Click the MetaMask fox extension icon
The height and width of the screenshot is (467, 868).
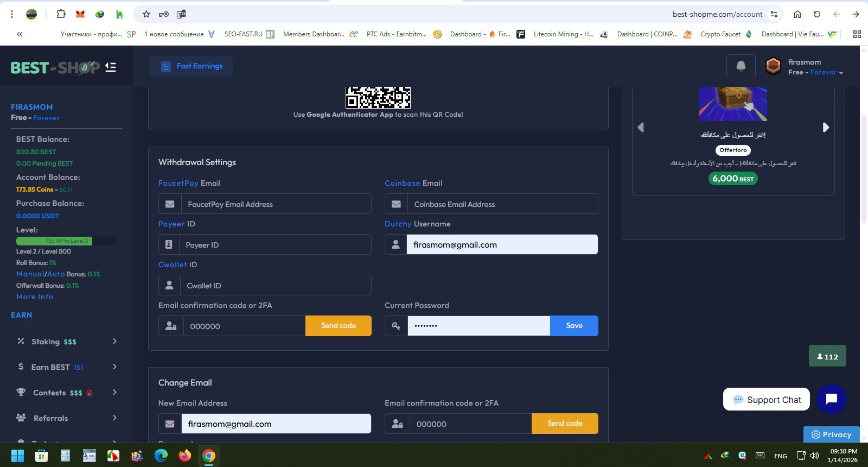80,14
